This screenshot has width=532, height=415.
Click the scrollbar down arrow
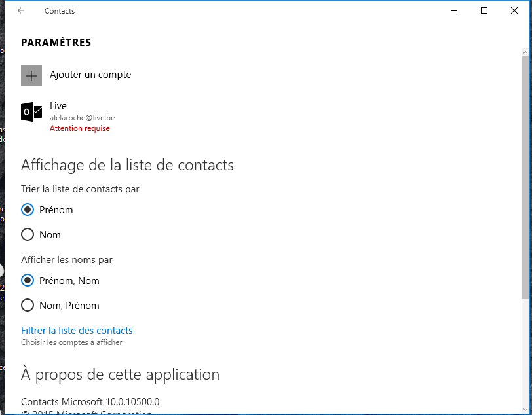point(525,410)
